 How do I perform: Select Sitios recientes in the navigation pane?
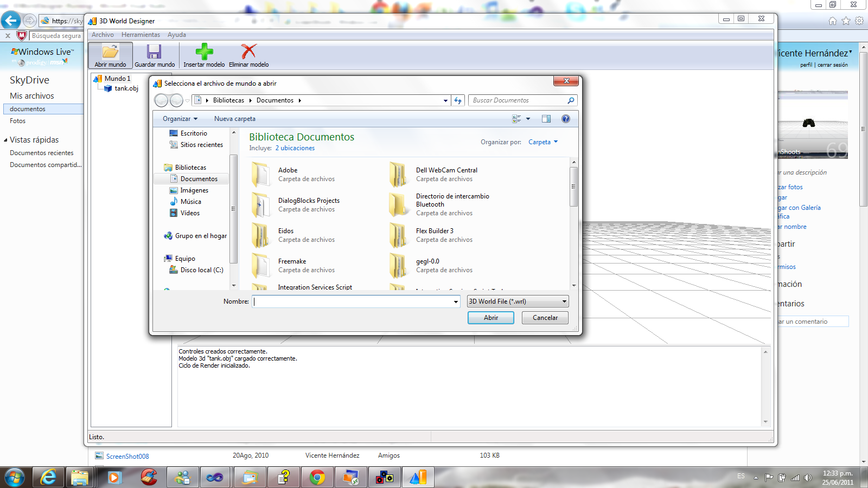click(201, 145)
